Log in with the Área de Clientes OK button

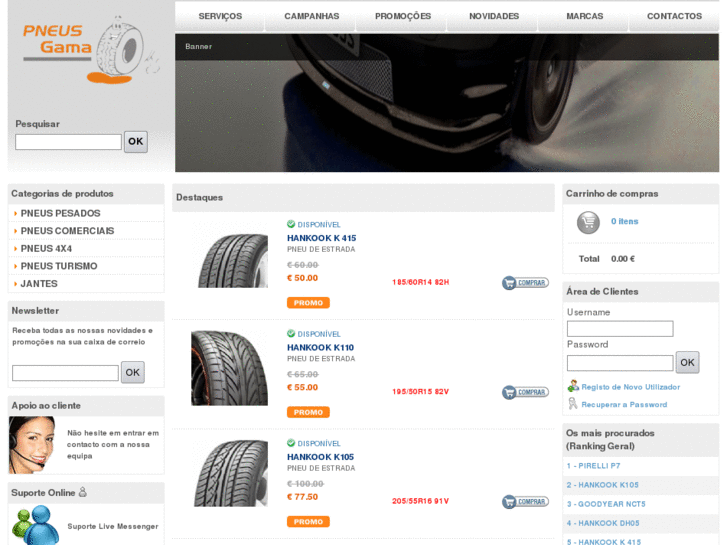[687, 362]
